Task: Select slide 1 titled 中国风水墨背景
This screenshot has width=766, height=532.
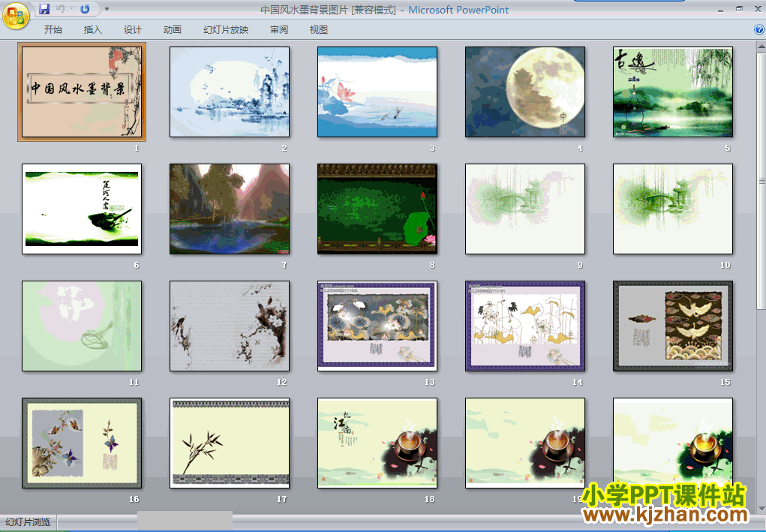Action: click(x=82, y=92)
